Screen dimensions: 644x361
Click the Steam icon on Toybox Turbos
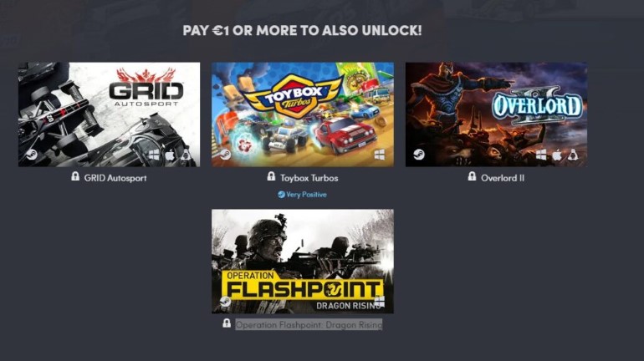pyautogui.click(x=225, y=155)
